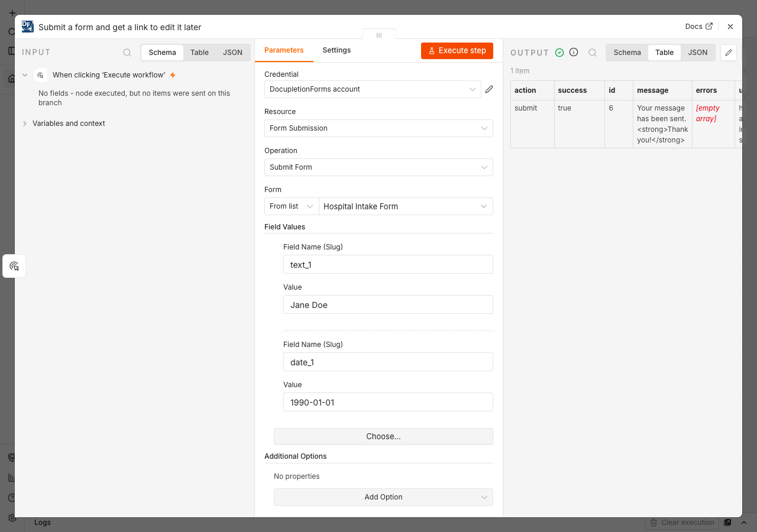The width and height of the screenshot is (757, 532).
Task: Click the green success check icon in OUTPUT
Action: tap(559, 53)
